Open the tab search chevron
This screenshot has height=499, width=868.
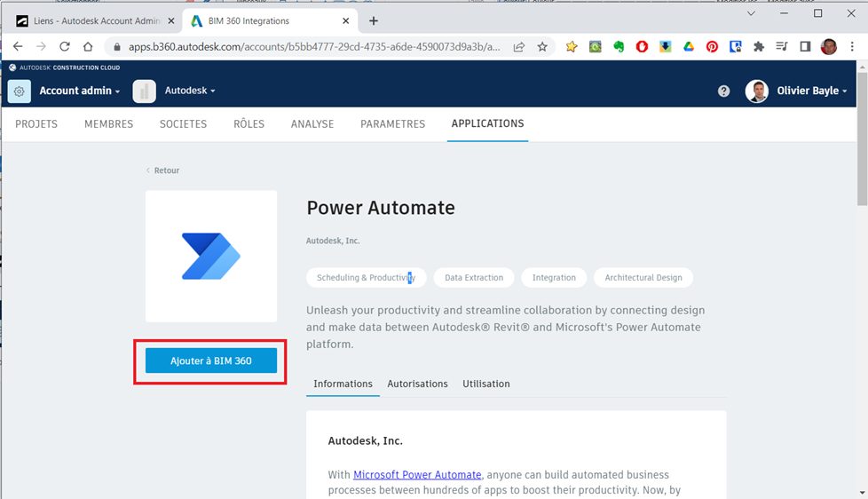click(x=751, y=13)
